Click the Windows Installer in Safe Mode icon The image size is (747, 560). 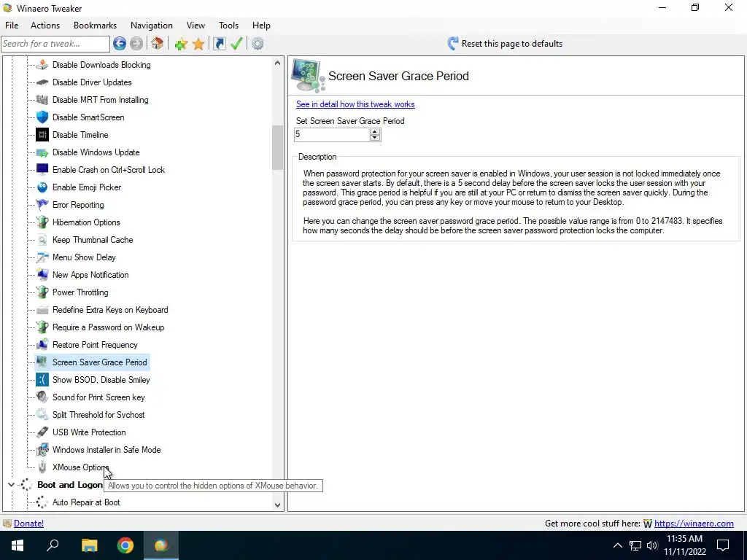(x=42, y=449)
